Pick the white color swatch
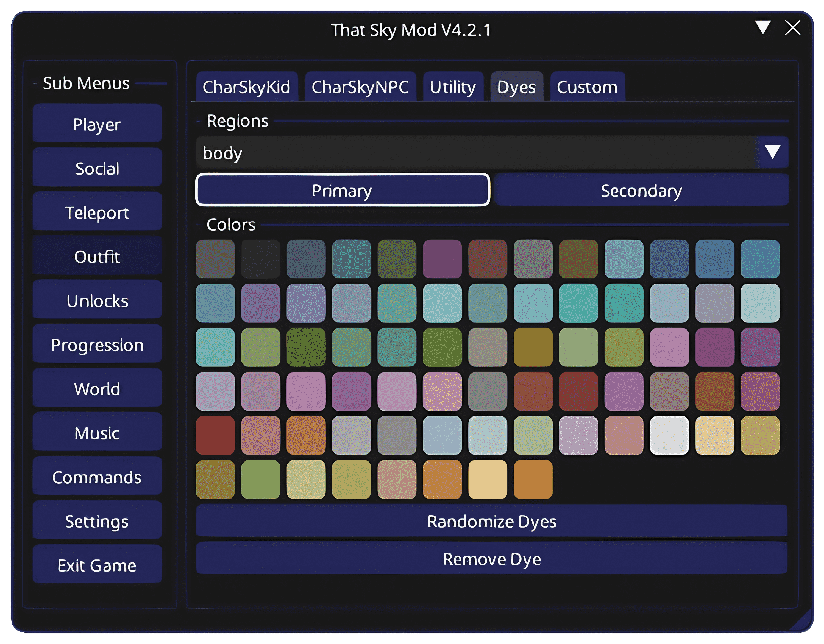The height and width of the screenshot is (644, 824). pyautogui.click(x=669, y=435)
